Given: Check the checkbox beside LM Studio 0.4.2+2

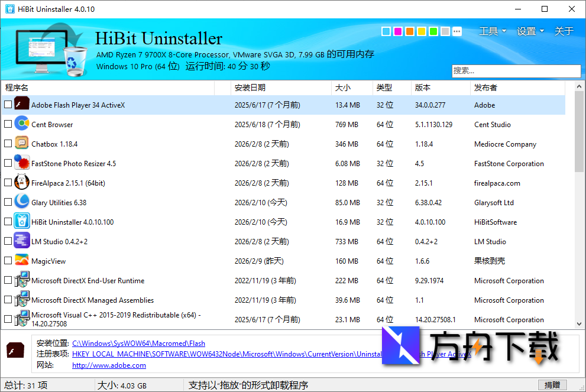Looking at the screenshot, I should tap(8, 241).
